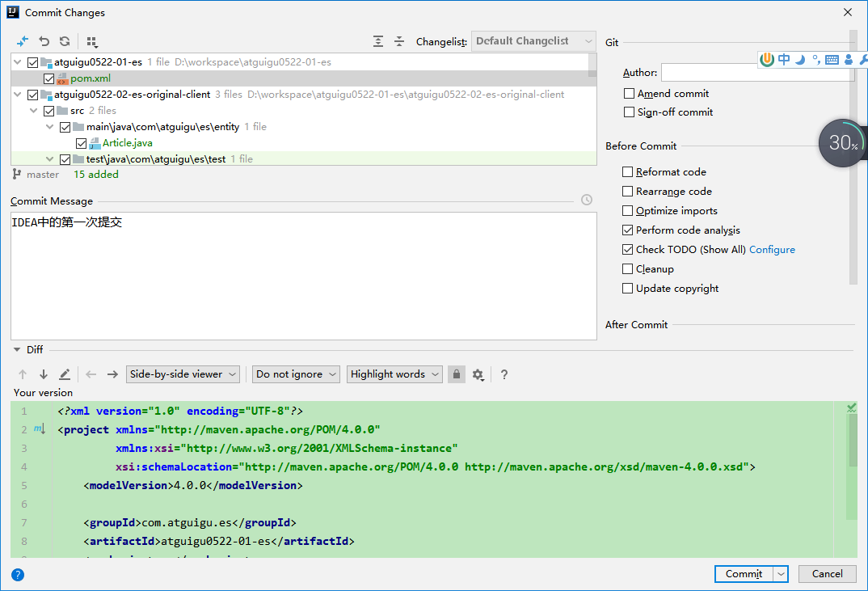Viewport: 868px width, 591px height.
Task: Jump to next difference arrow
Action: pos(43,374)
